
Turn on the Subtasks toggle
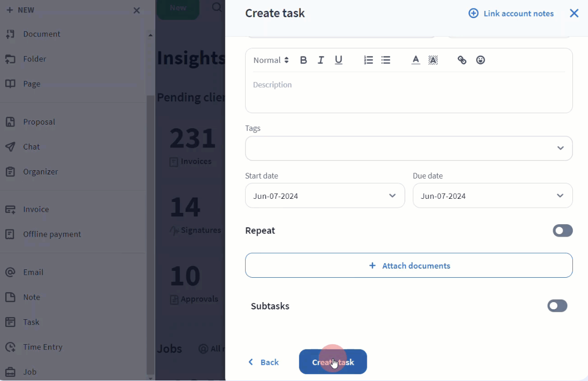(x=557, y=306)
